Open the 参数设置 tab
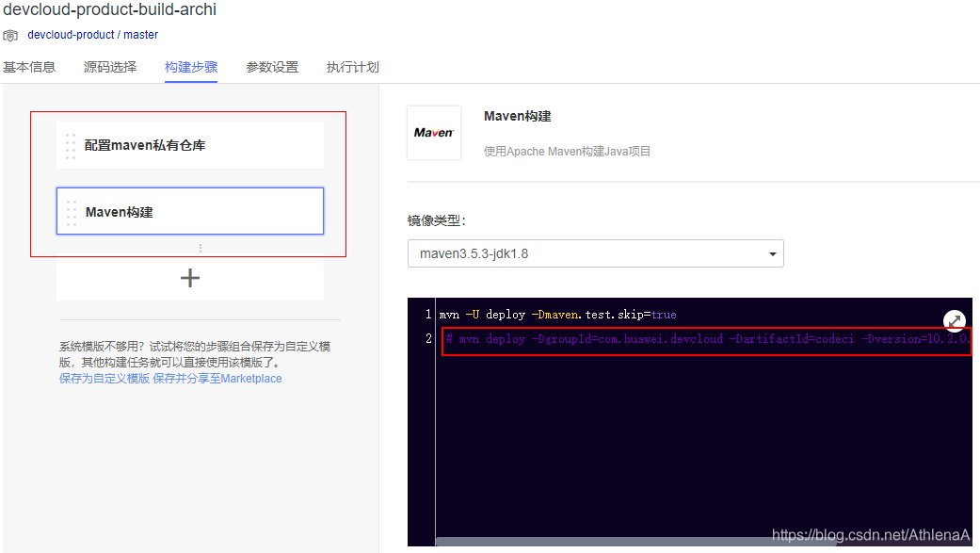Screen dimensions: 980x553 272,67
